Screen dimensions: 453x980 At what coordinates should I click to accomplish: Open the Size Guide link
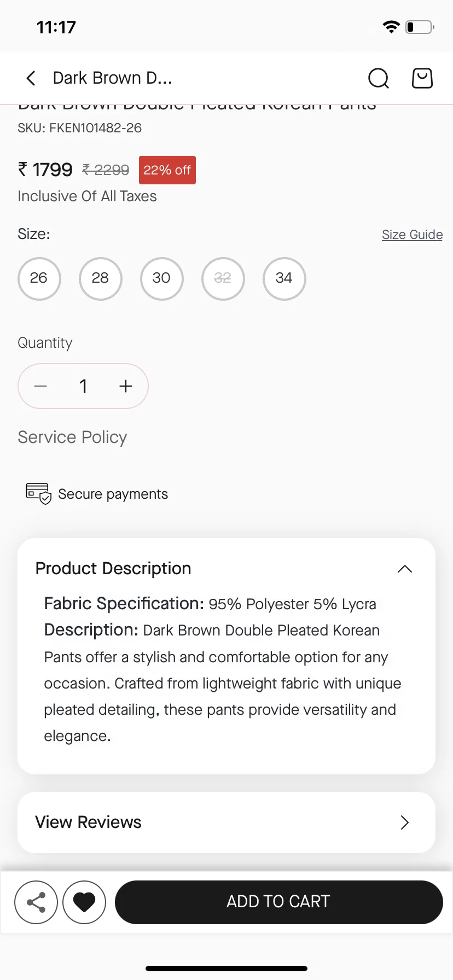(412, 235)
